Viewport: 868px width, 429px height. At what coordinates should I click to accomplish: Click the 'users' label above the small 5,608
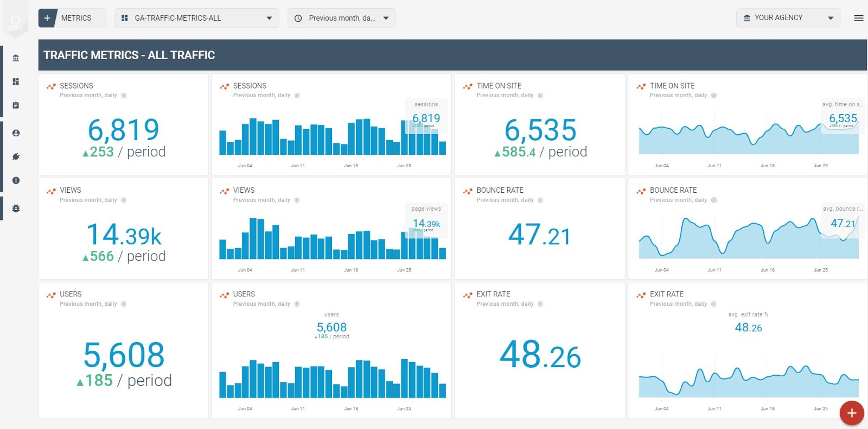(x=331, y=314)
